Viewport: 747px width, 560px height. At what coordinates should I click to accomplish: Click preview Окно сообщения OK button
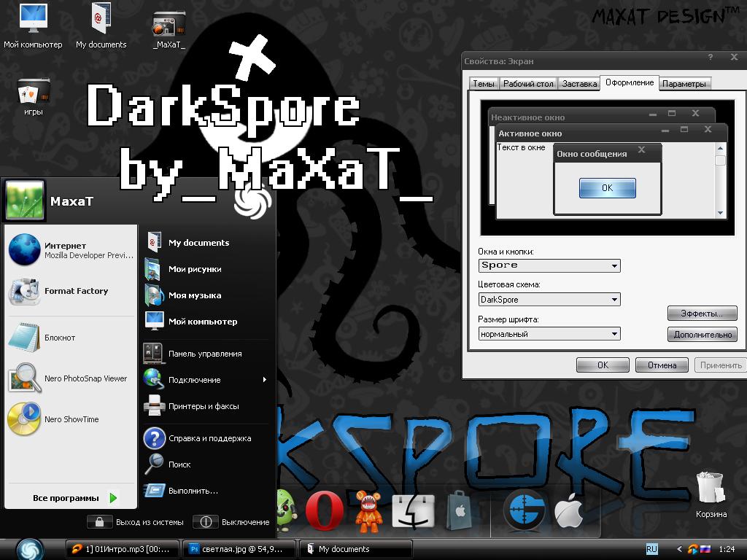click(x=608, y=187)
